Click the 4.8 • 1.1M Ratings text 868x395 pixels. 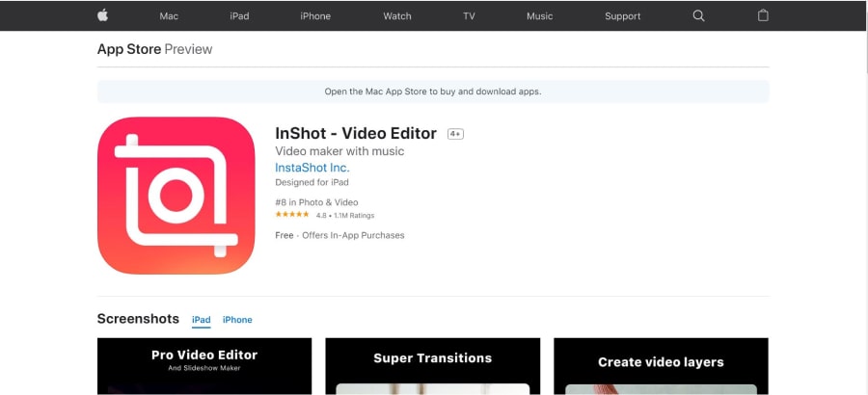pos(345,215)
